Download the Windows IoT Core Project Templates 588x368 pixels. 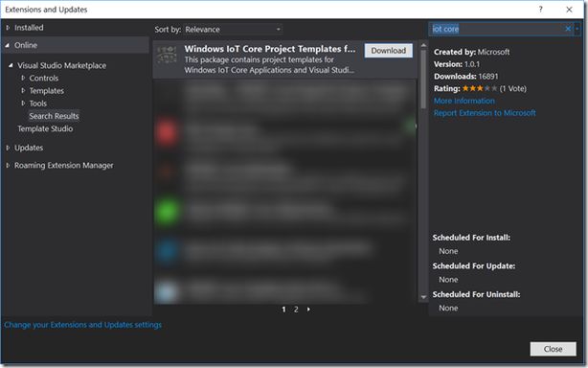click(x=389, y=51)
